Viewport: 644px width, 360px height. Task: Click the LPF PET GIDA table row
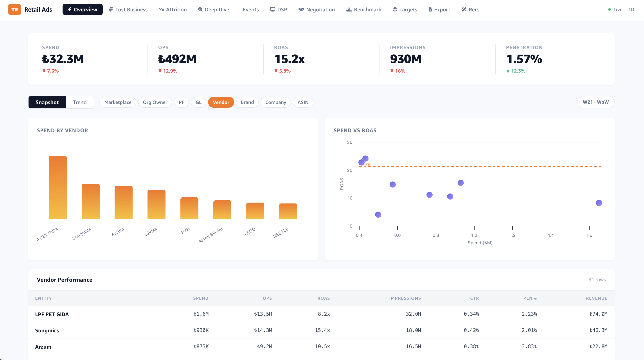(x=321, y=314)
